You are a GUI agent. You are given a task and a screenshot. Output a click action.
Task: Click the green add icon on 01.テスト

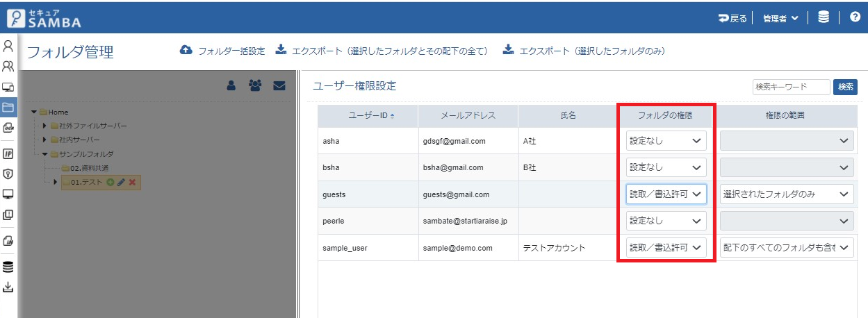pyautogui.click(x=110, y=182)
